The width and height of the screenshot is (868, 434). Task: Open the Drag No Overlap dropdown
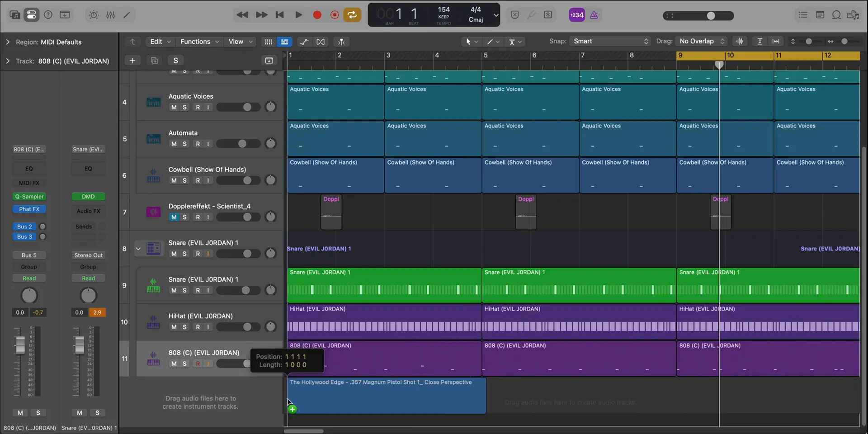coord(701,41)
